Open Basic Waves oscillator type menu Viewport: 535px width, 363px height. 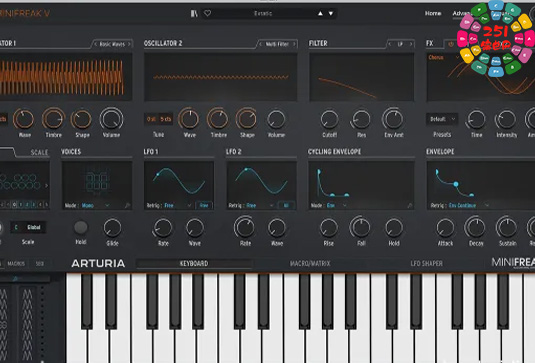click(112, 44)
